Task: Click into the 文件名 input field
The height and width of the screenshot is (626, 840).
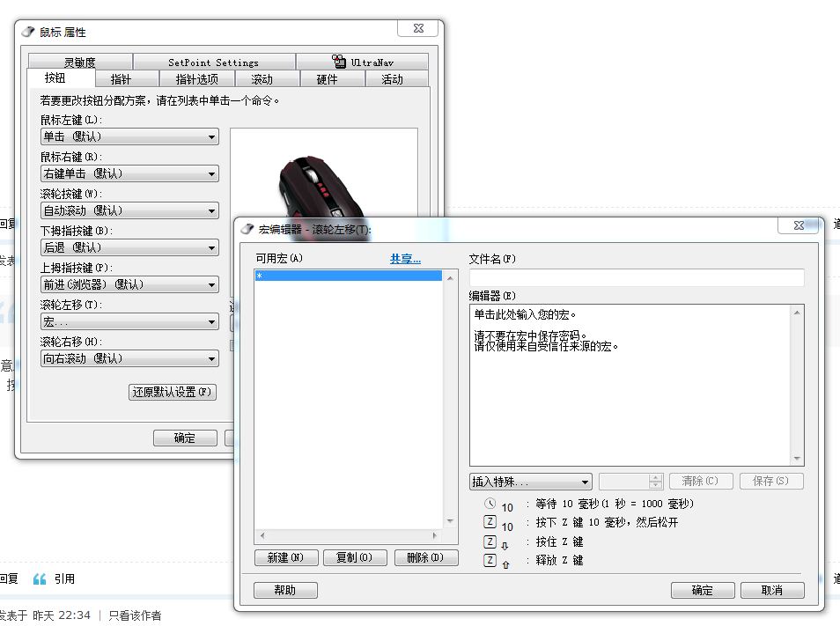Action: tap(636, 277)
